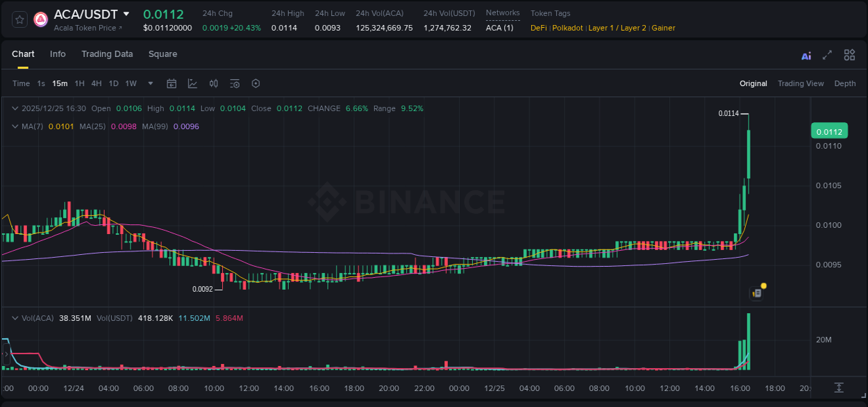Switch to the Trading Data tab
868x407 pixels.
[107, 54]
